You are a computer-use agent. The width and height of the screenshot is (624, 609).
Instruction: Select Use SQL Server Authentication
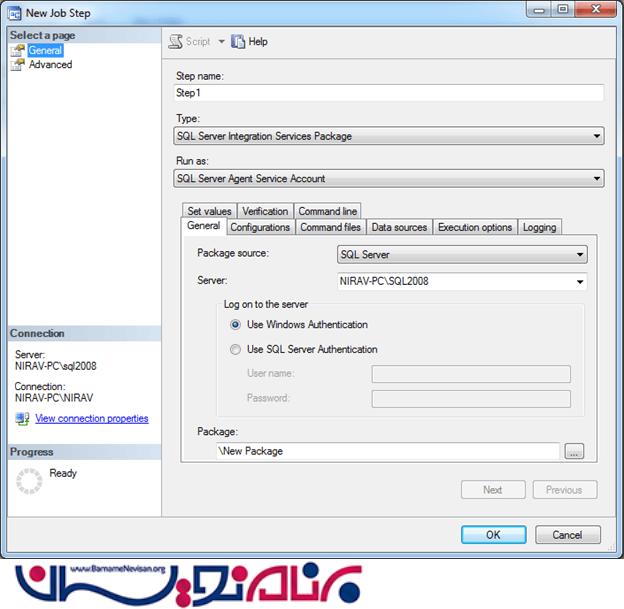(235, 349)
